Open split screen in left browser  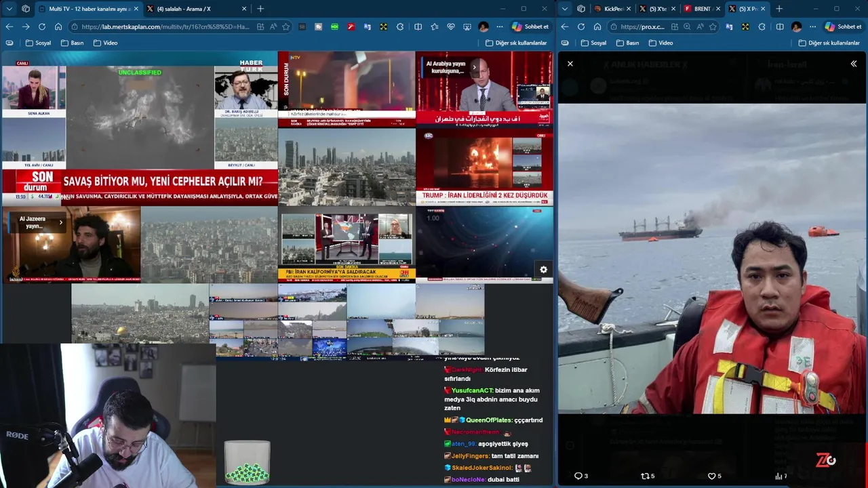(x=418, y=26)
